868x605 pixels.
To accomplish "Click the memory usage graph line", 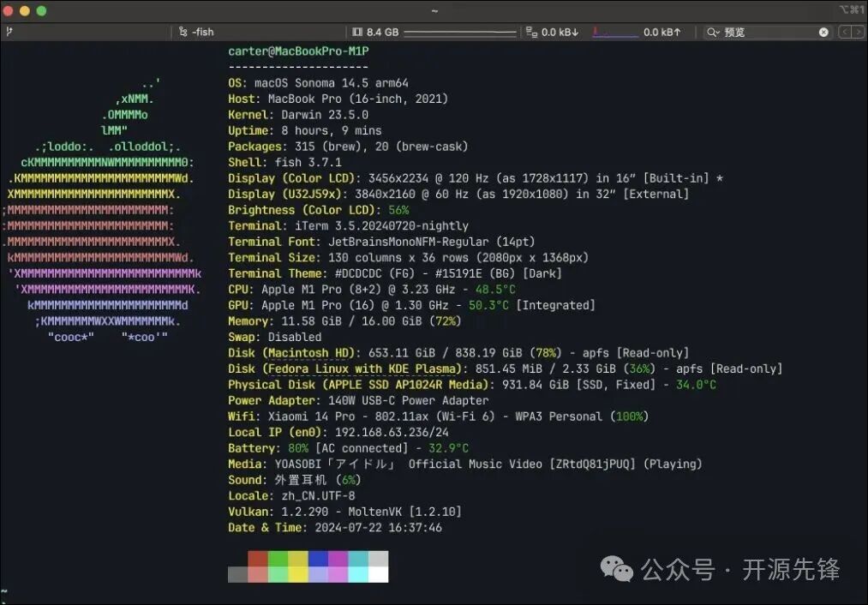I will [459, 33].
